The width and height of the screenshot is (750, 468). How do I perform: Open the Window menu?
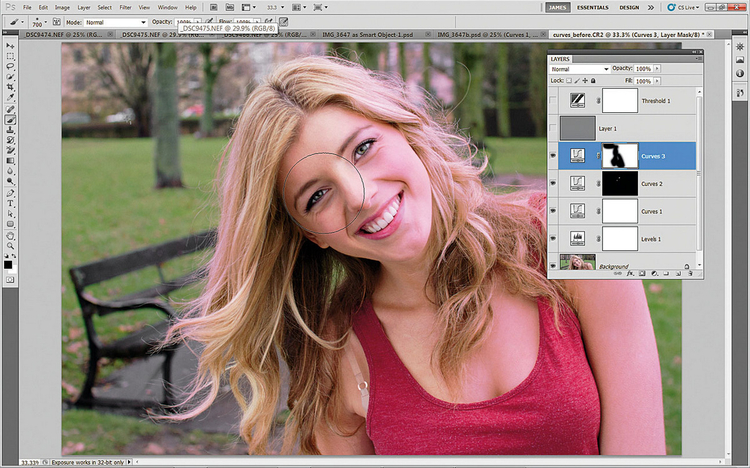tap(167, 8)
